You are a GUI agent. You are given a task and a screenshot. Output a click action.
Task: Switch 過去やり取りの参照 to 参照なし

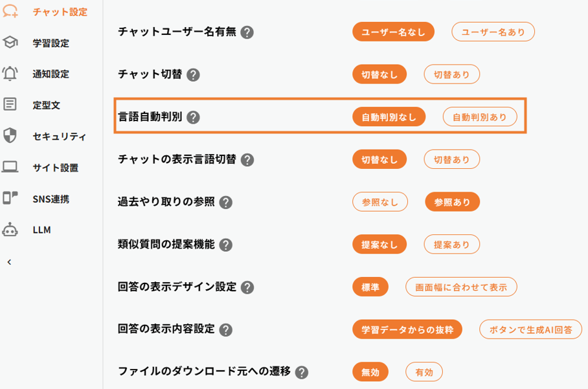pos(380,202)
